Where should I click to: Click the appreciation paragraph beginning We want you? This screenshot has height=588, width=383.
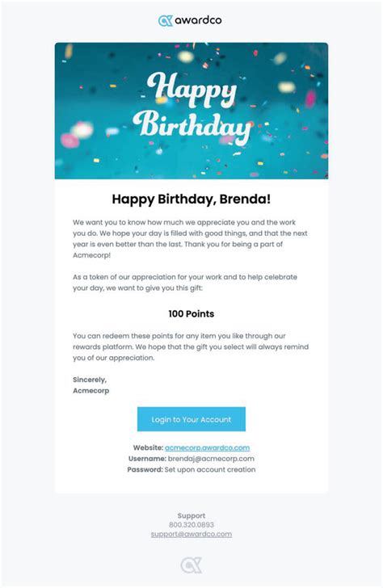190,238
